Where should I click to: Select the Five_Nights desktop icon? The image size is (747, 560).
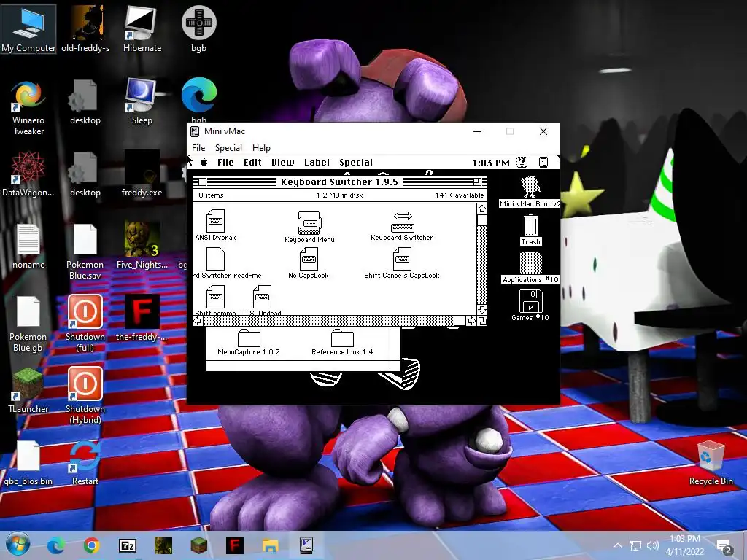142,246
